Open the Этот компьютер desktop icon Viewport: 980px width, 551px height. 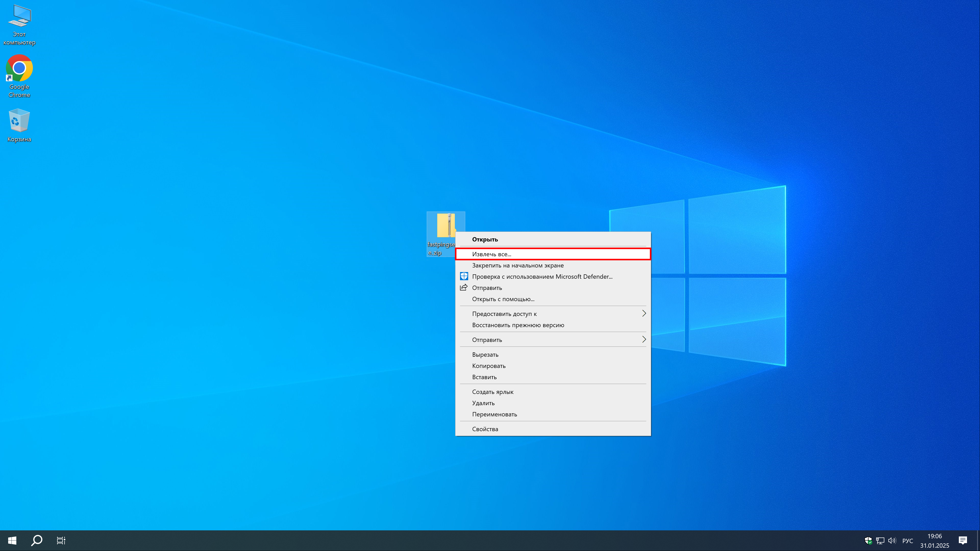[x=19, y=23]
